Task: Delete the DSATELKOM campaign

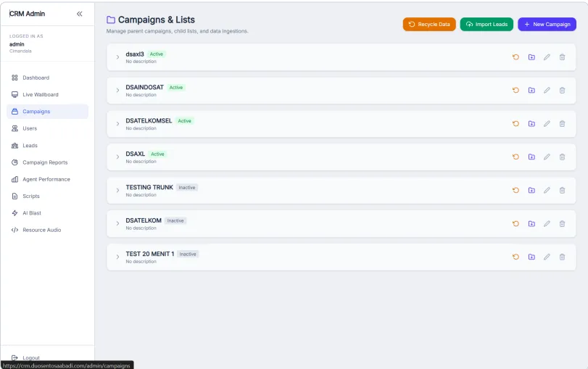Action: point(562,223)
